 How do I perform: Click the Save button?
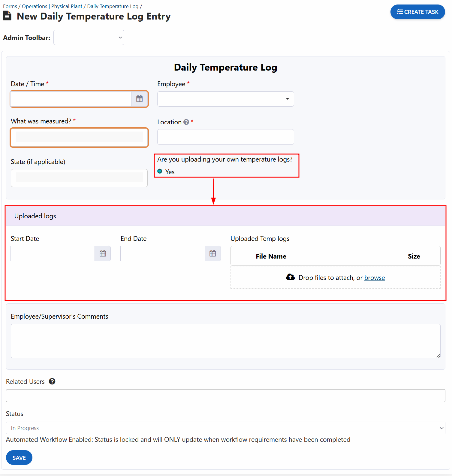click(x=19, y=458)
